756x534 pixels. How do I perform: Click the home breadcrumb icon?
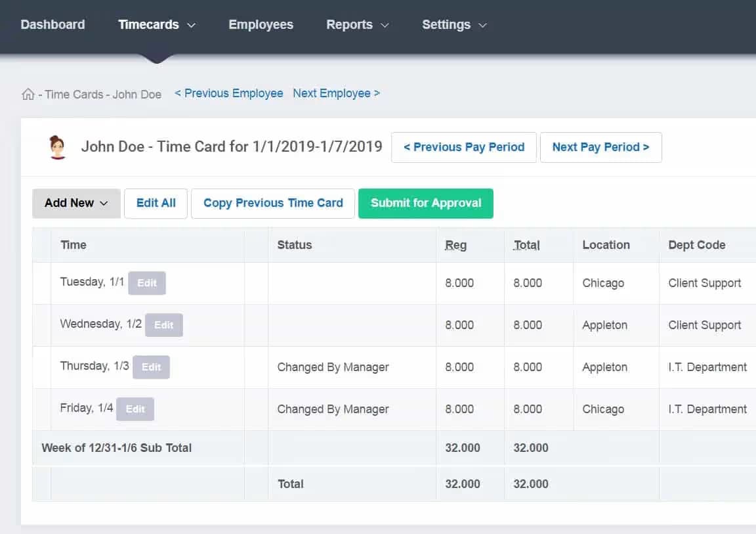coord(28,94)
